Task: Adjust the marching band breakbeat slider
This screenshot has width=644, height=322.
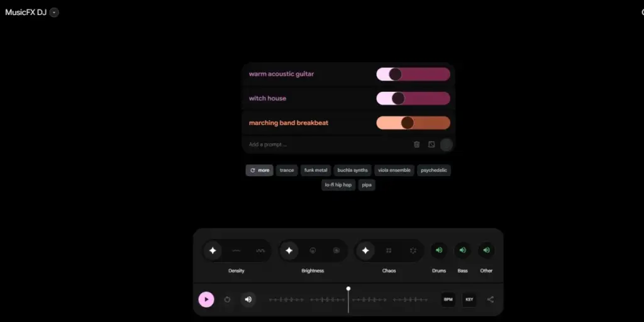Action: (413, 123)
